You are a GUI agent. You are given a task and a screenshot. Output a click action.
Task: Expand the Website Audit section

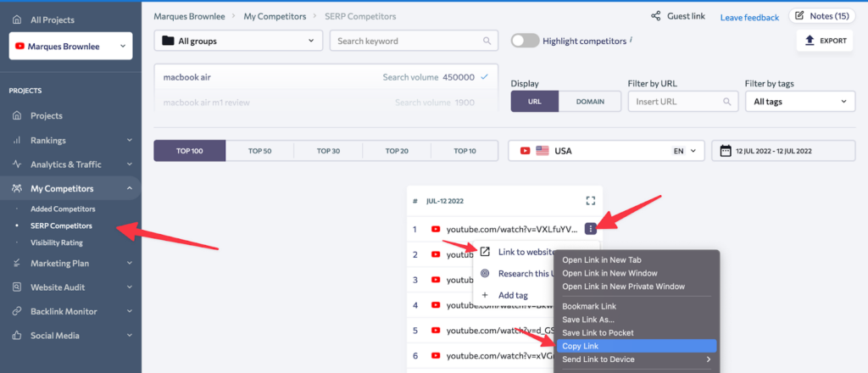pyautogui.click(x=130, y=287)
